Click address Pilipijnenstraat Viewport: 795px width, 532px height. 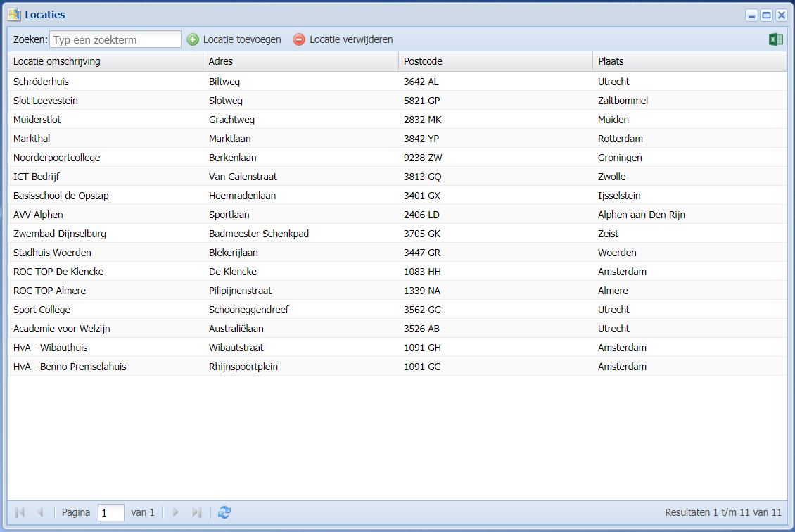[x=241, y=291]
